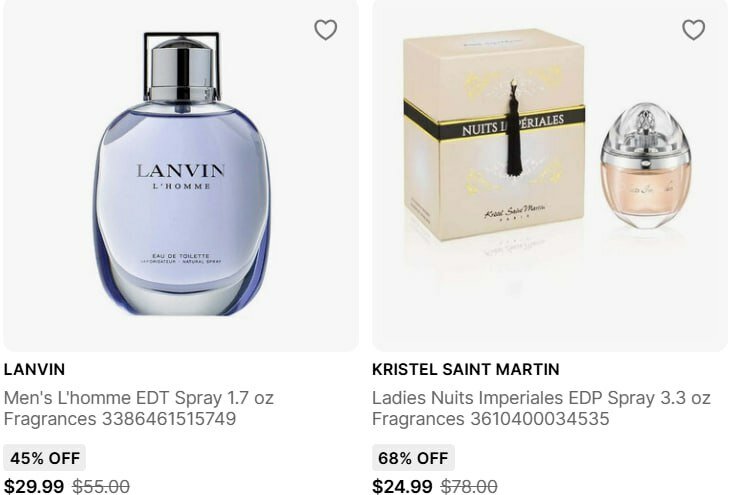The image size is (732, 495).
Task: Select the crossed-out $78.00 original price
Action: tap(469, 486)
